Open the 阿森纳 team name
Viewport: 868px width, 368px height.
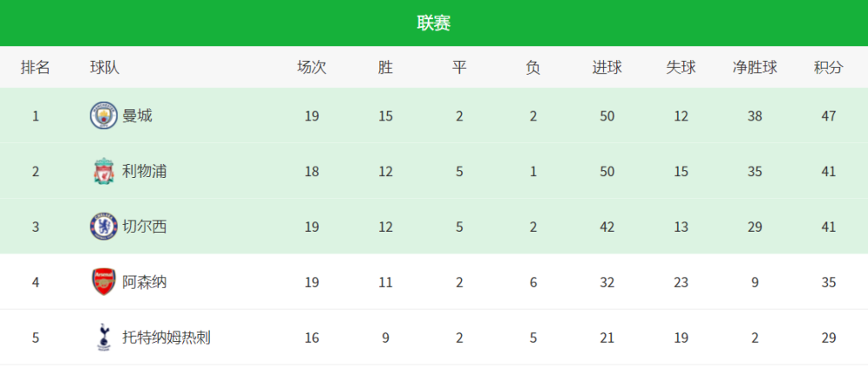(144, 282)
